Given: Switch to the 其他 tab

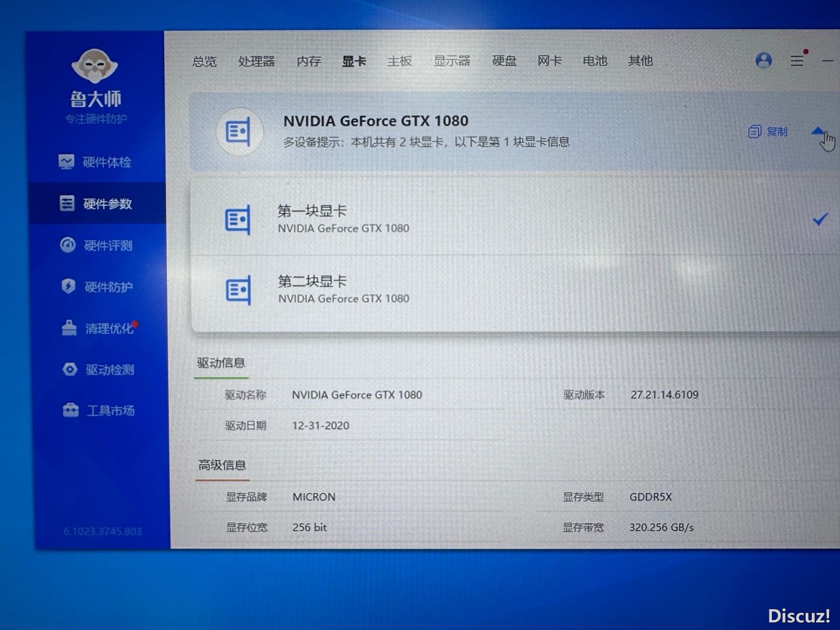Looking at the screenshot, I should point(640,61).
